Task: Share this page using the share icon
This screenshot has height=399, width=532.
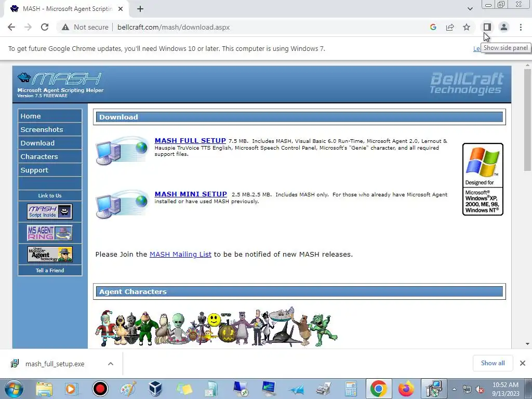Action: [450, 27]
